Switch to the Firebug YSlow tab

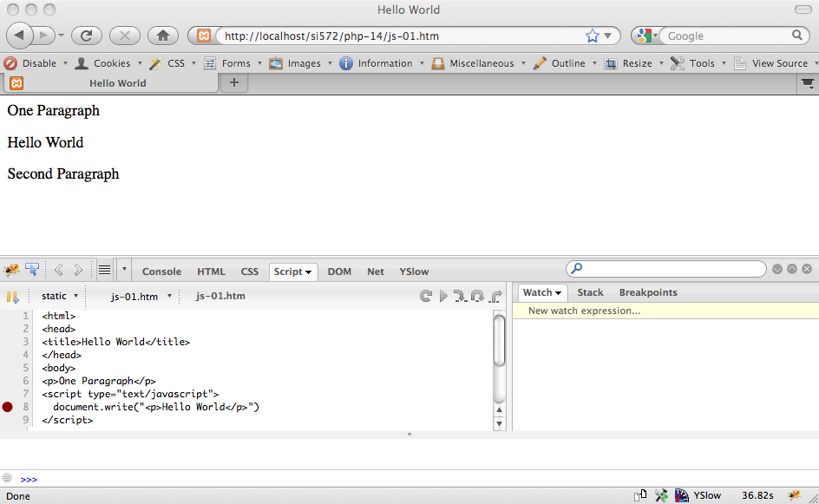(x=414, y=272)
